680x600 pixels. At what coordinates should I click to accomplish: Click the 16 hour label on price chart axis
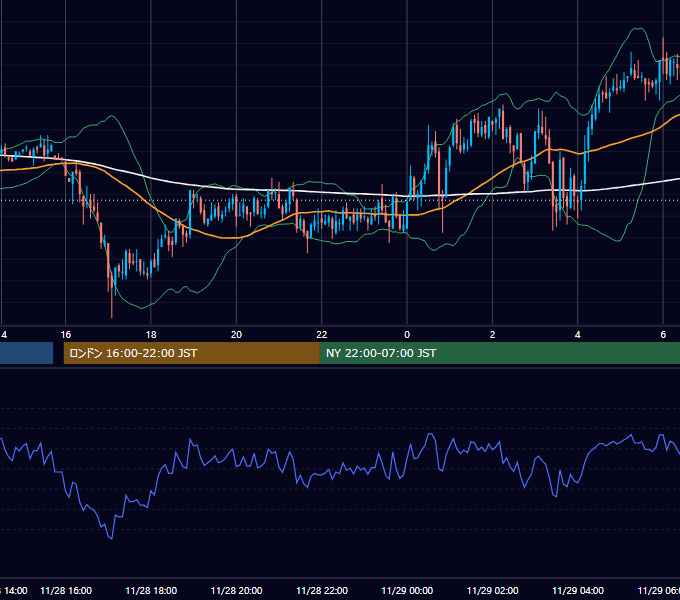65,335
